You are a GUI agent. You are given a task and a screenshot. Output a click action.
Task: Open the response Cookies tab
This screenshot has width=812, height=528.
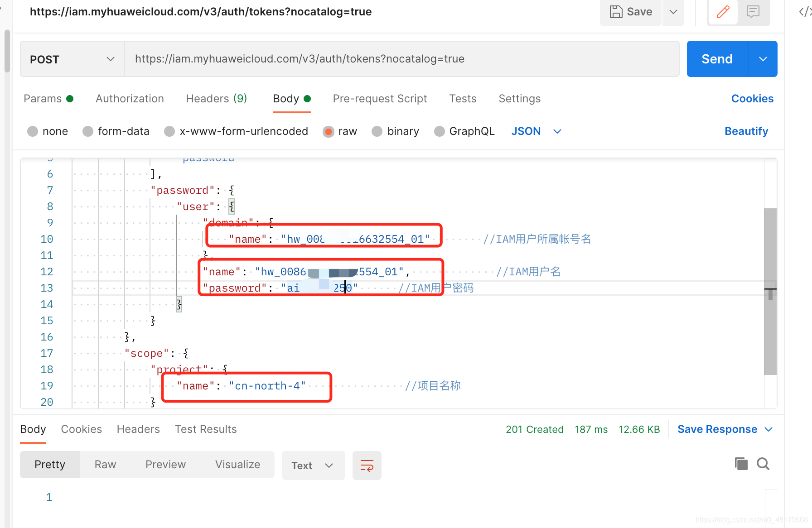82,429
